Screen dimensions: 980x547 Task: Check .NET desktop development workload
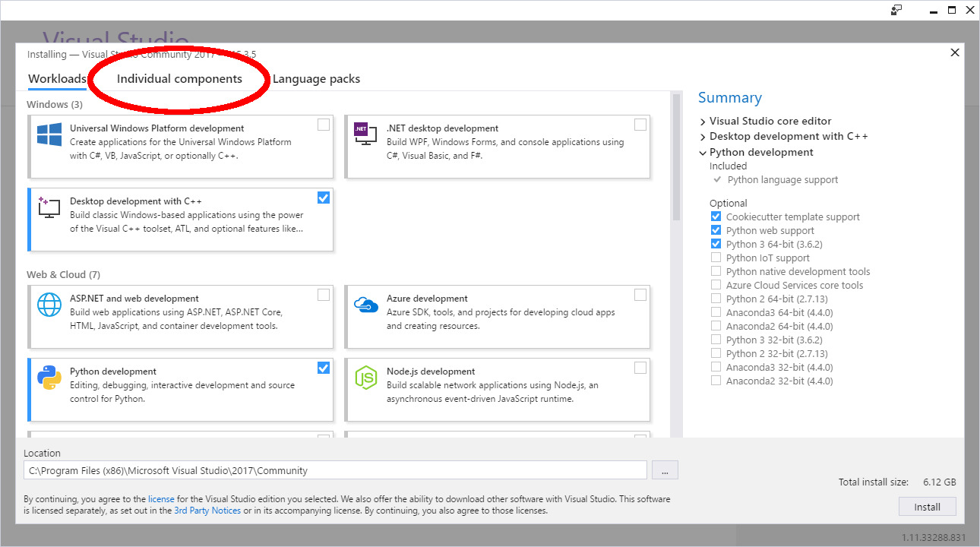coord(640,125)
